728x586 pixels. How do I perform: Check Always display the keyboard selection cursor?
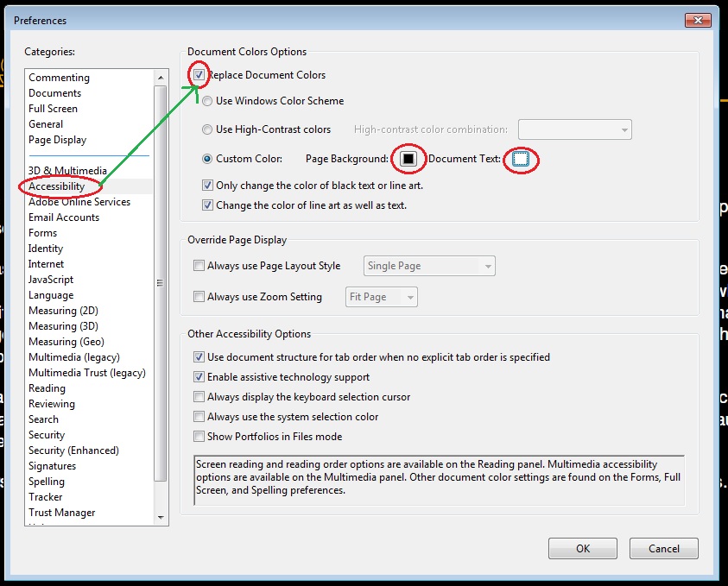pos(199,396)
